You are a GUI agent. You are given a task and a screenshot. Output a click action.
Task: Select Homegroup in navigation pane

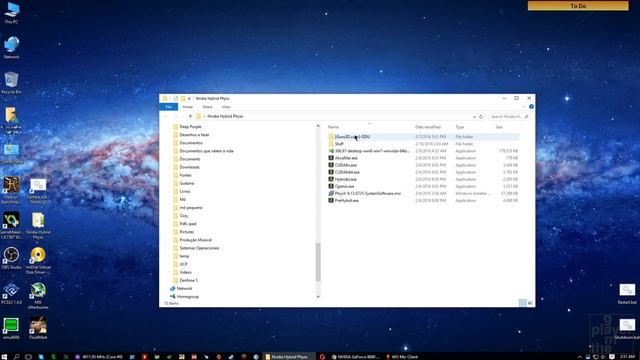click(188, 297)
